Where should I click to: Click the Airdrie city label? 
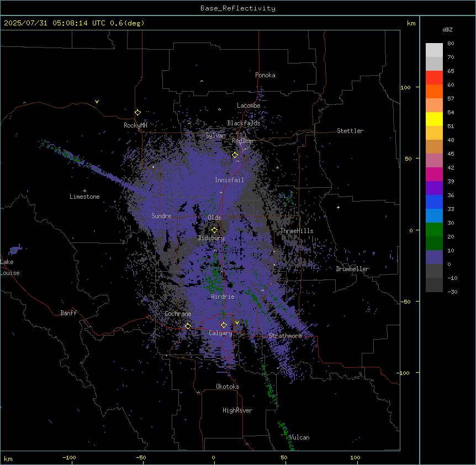click(223, 297)
